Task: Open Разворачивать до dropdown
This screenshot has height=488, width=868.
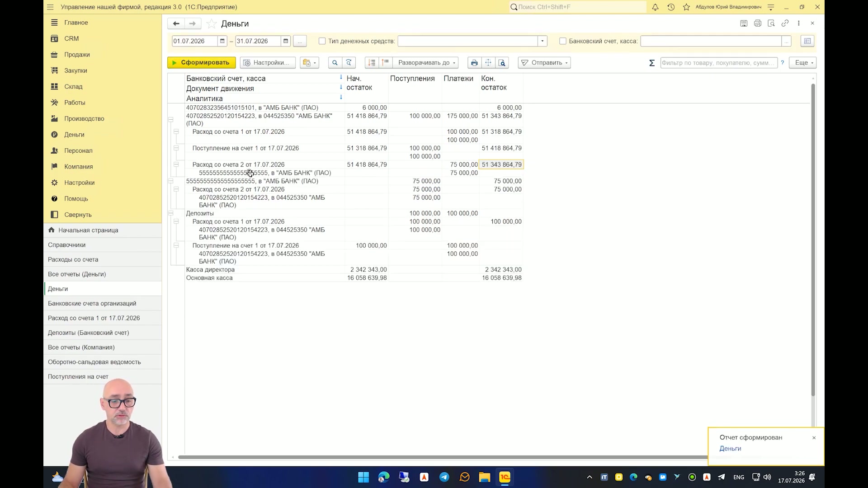Action: (x=425, y=63)
